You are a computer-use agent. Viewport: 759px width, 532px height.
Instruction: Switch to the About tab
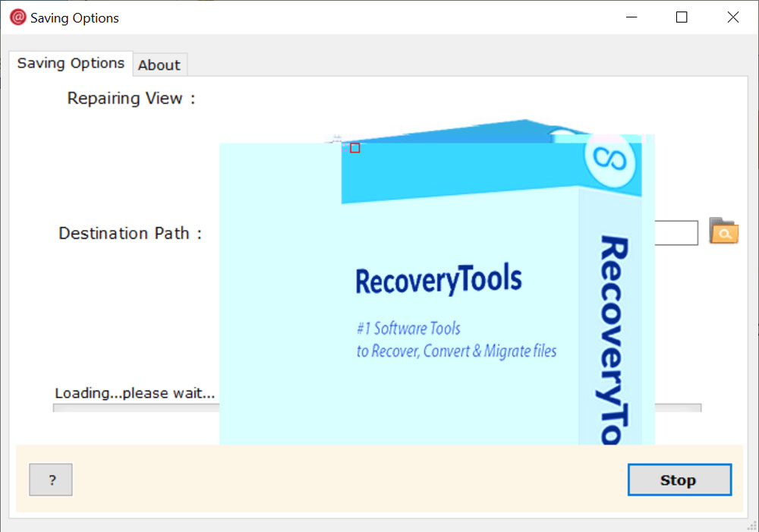159,65
